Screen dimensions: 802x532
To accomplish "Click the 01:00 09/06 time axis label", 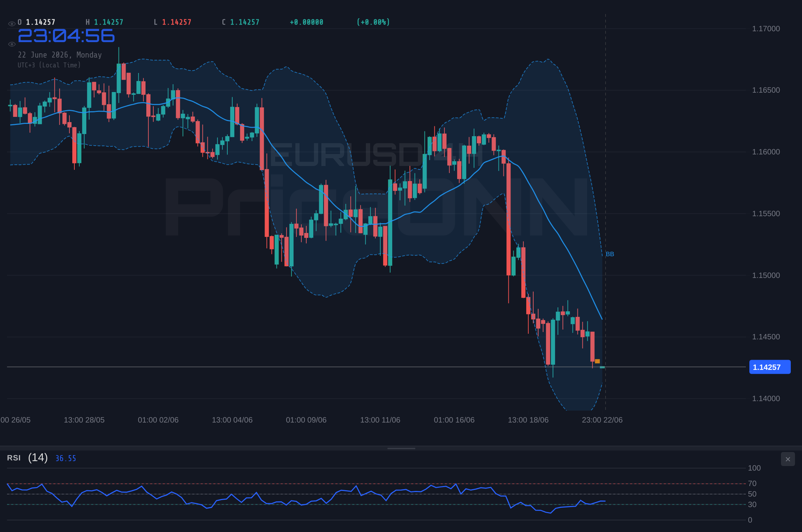I will tap(306, 420).
